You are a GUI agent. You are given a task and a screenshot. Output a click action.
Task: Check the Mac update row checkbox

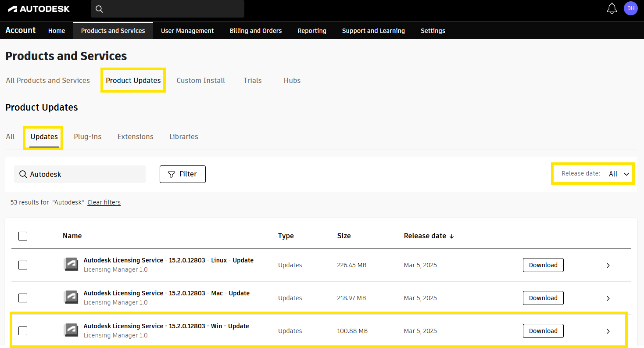click(23, 298)
